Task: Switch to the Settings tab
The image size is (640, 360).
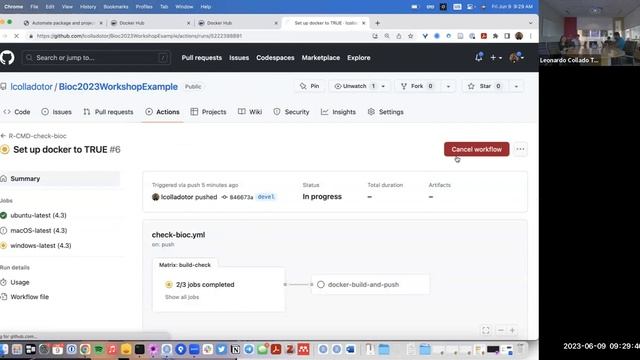Action: [386, 112]
